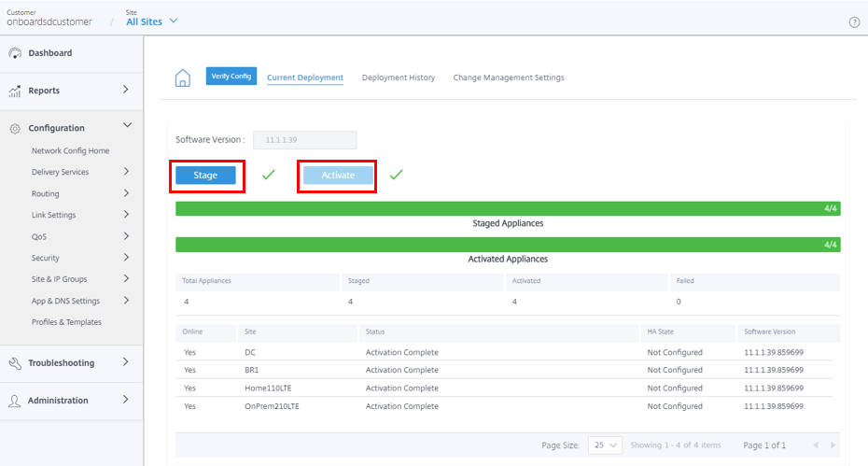Switch to Current Deployment tab
868x466 pixels.
coord(305,78)
